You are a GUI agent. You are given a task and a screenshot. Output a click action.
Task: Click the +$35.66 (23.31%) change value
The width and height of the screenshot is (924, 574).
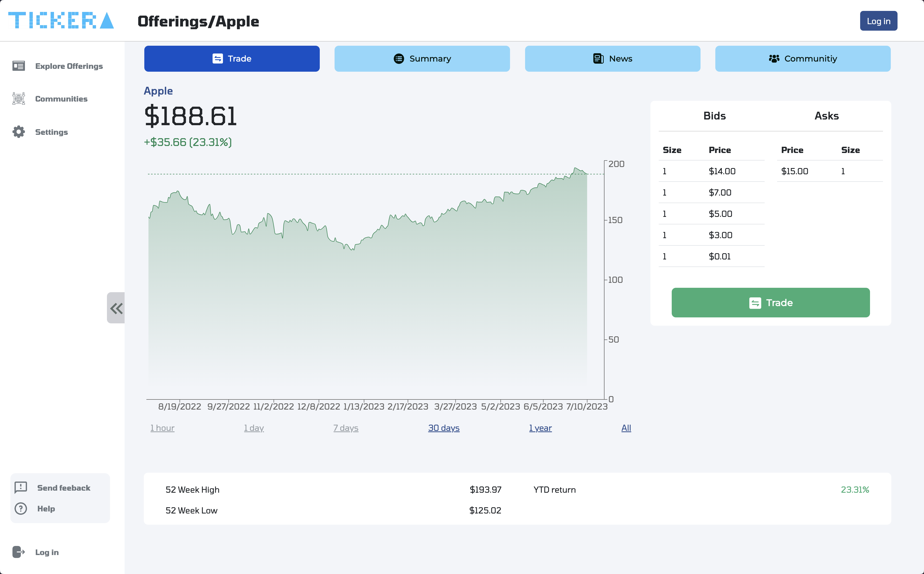point(188,142)
